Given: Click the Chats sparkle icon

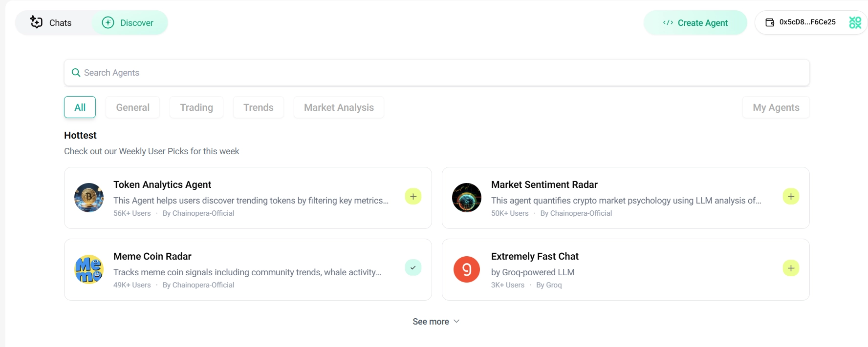Looking at the screenshot, I should pos(36,22).
